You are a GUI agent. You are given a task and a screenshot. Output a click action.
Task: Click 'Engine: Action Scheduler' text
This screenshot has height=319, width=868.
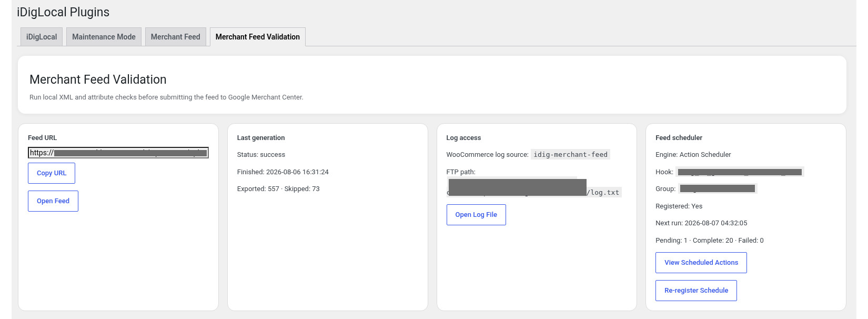(x=693, y=155)
